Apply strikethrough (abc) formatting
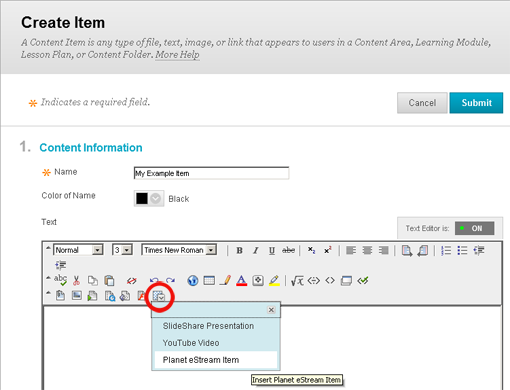 [x=288, y=250]
